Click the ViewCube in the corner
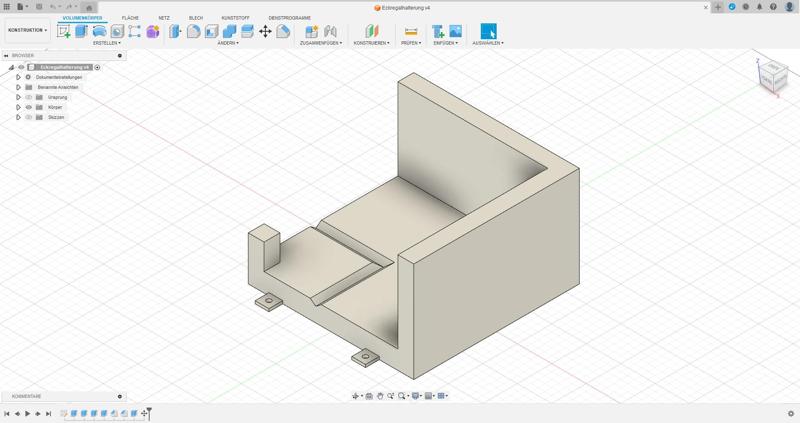Viewport: 800px width, 423px height. [771, 73]
